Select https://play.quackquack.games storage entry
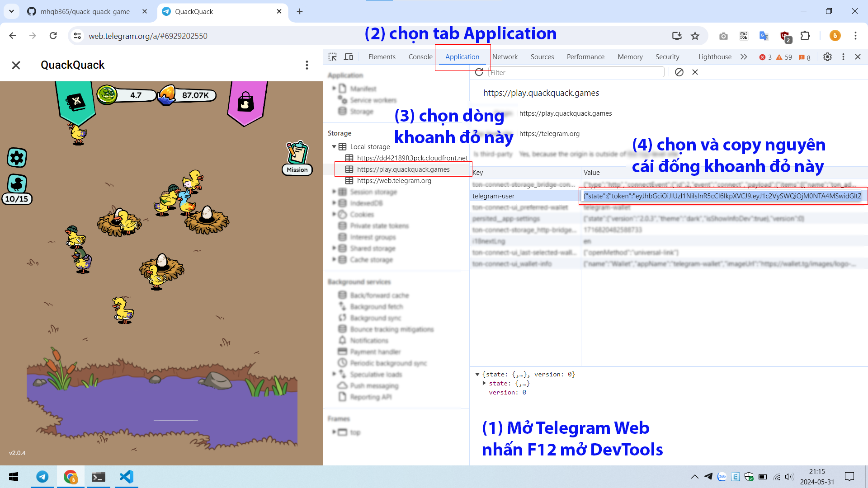Viewport: 868px width, 488px height. click(x=403, y=169)
